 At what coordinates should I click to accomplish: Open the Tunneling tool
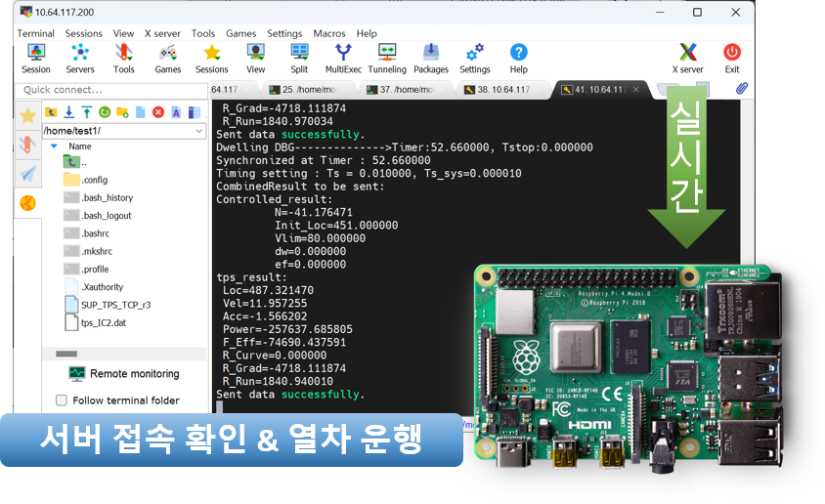[387, 58]
